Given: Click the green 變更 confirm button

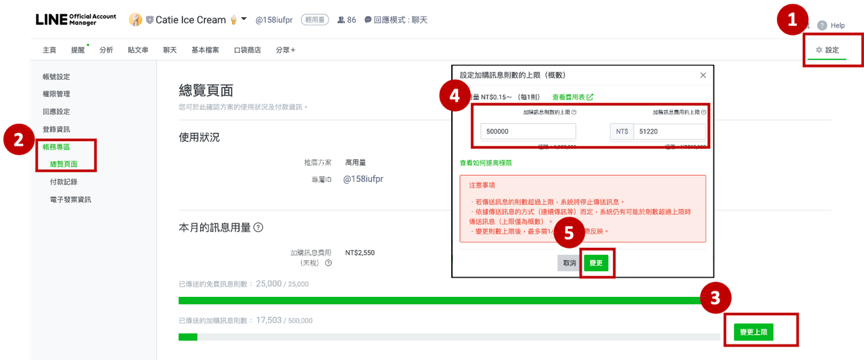Looking at the screenshot, I should pos(596,264).
